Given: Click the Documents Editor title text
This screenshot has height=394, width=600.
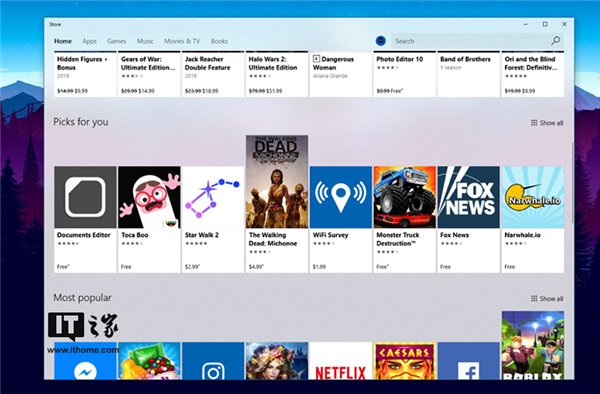Looking at the screenshot, I should click(83, 235).
